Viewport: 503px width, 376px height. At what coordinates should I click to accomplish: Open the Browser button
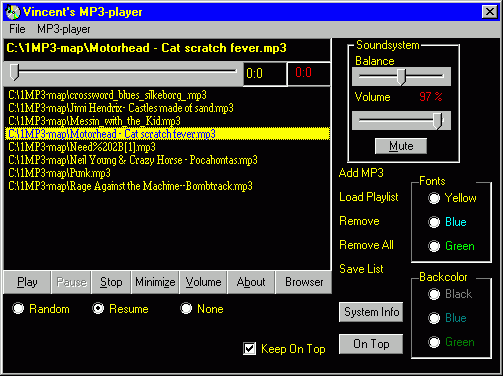(x=304, y=282)
